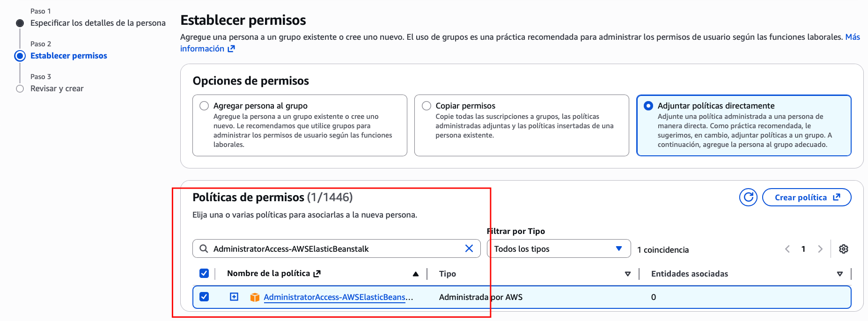Select the Copiar permisos radio option
This screenshot has width=868, height=321.
[427, 106]
